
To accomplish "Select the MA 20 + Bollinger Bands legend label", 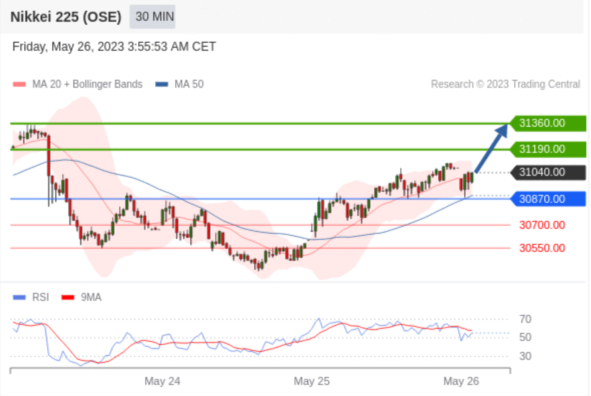I will click(87, 84).
